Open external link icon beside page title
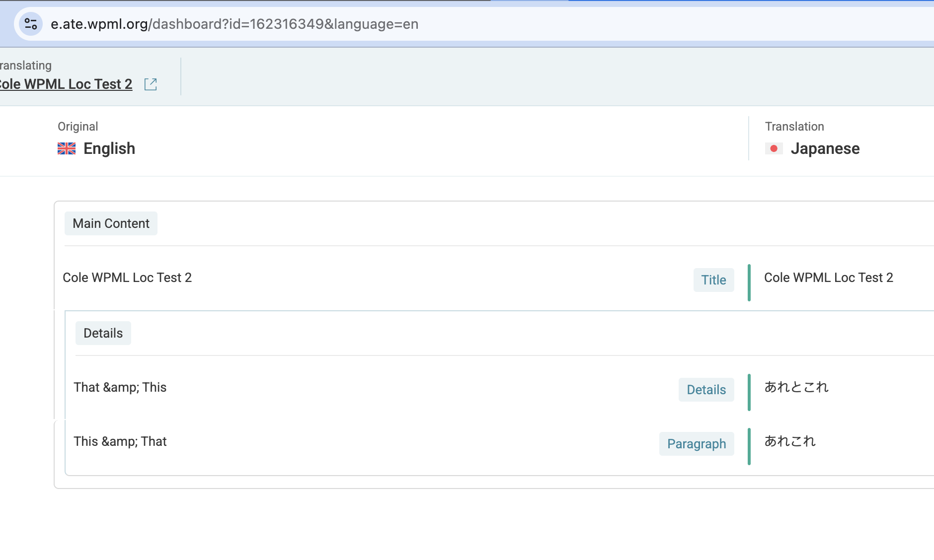Image resolution: width=934 pixels, height=560 pixels. click(x=151, y=84)
